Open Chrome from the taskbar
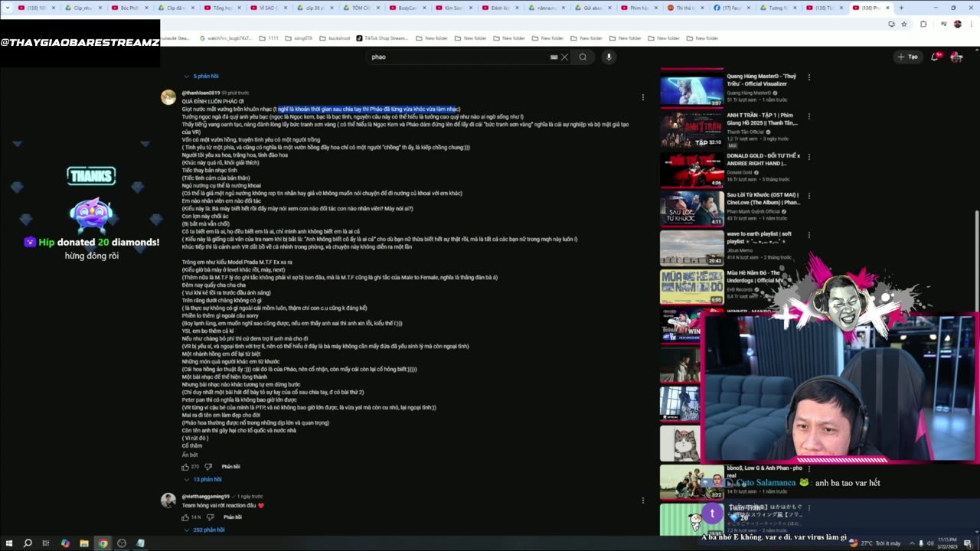The height and width of the screenshot is (551, 980). [103, 543]
